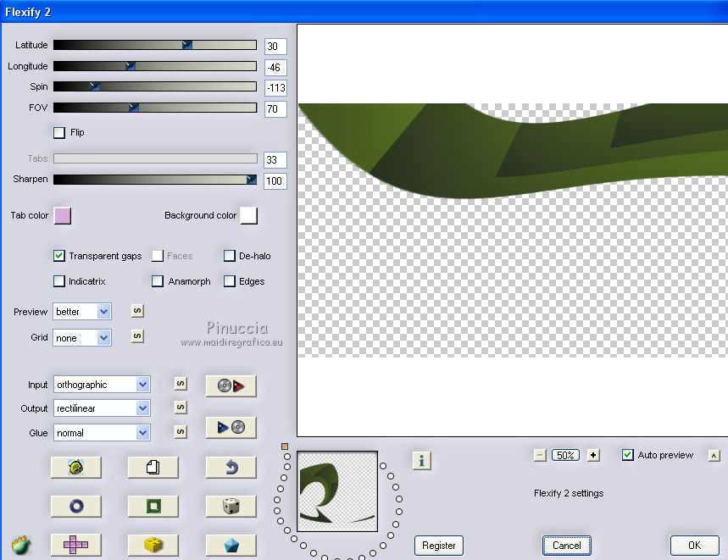The width and height of the screenshot is (728, 560).
Task: Click the save settings arrow-and-disc button
Action: [231, 427]
